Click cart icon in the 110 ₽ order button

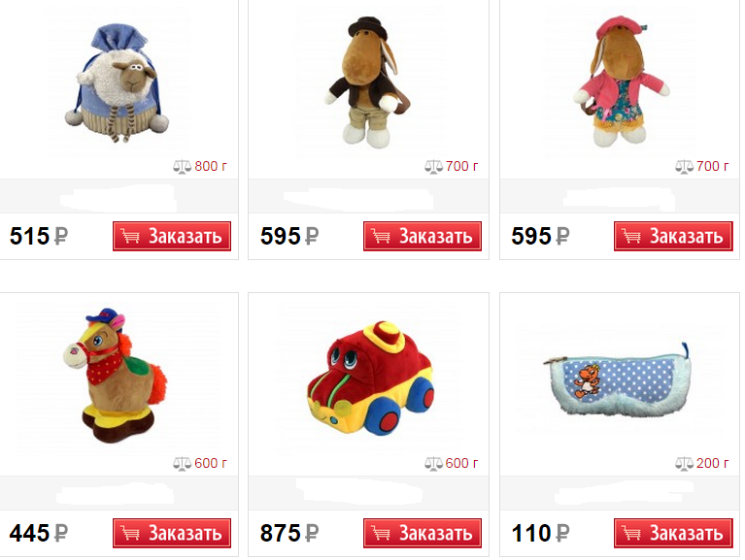tap(631, 533)
